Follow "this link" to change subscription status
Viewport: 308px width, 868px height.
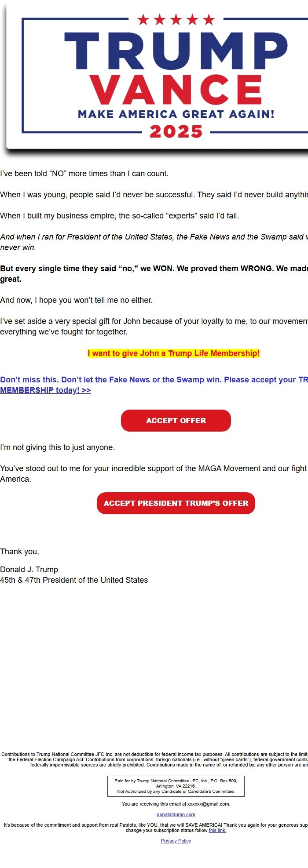[x=217, y=830]
